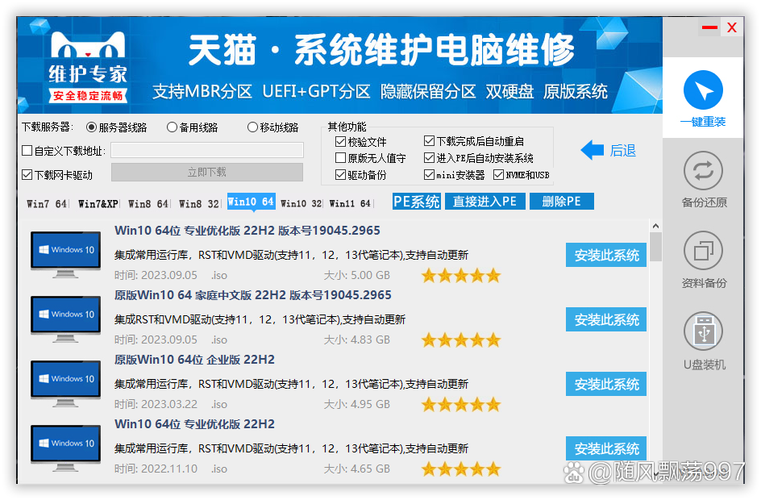Click the custom download address field
The image size is (761, 500).
click(207, 150)
